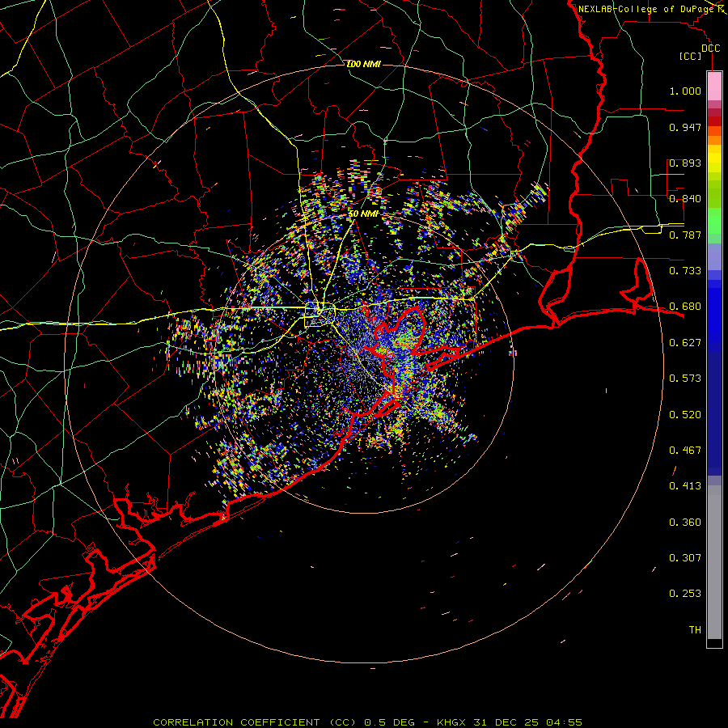Click the 0.253 scale value

pyautogui.click(x=685, y=594)
